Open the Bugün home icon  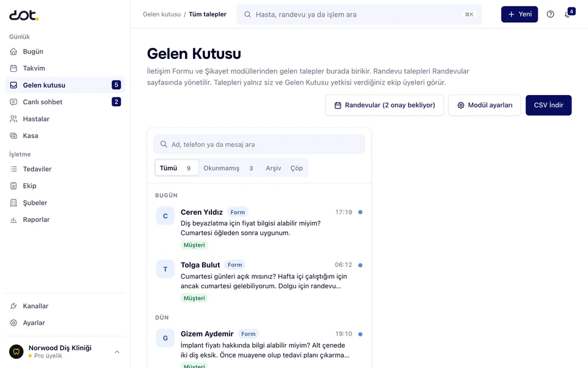13,52
